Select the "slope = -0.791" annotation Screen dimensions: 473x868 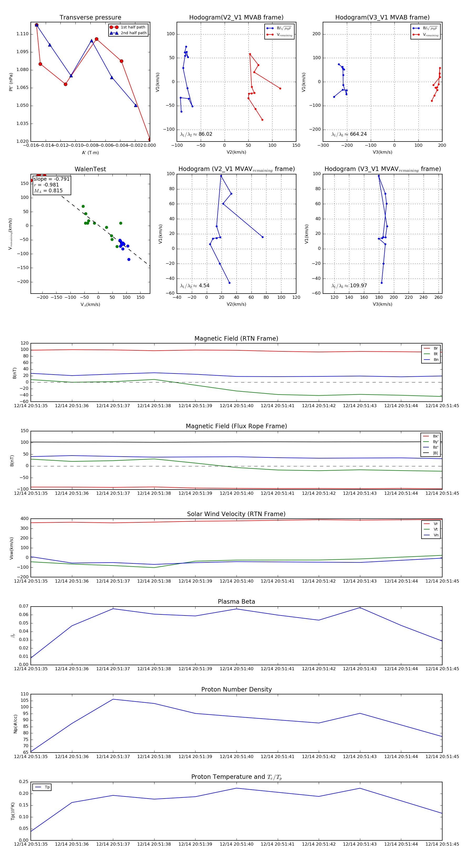click(52, 179)
